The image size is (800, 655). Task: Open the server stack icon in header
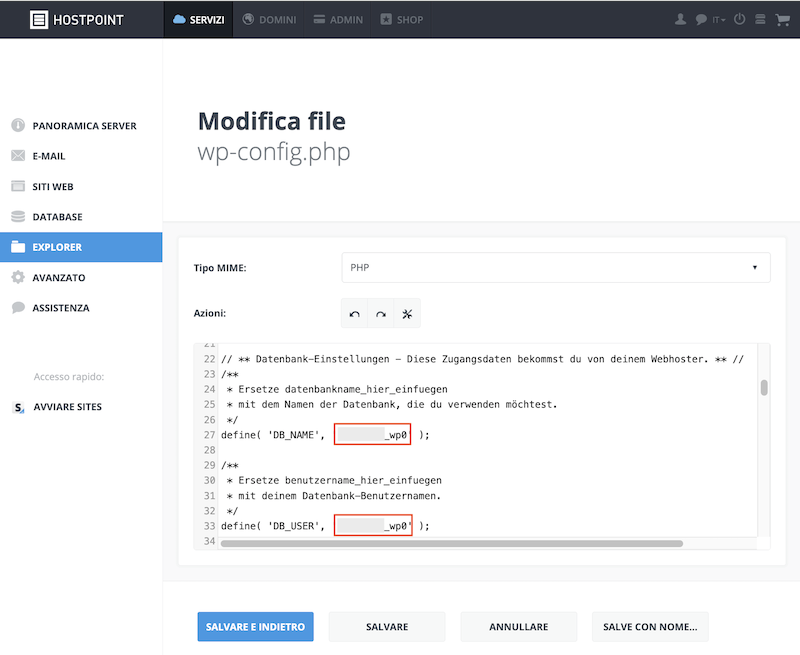click(x=760, y=19)
